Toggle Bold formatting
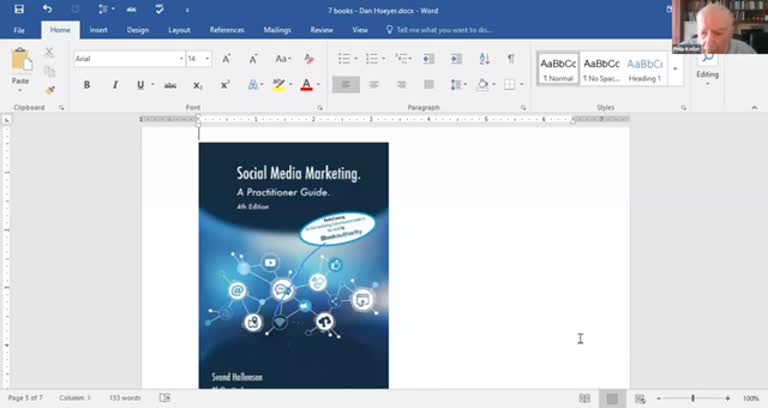 pos(87,85)
